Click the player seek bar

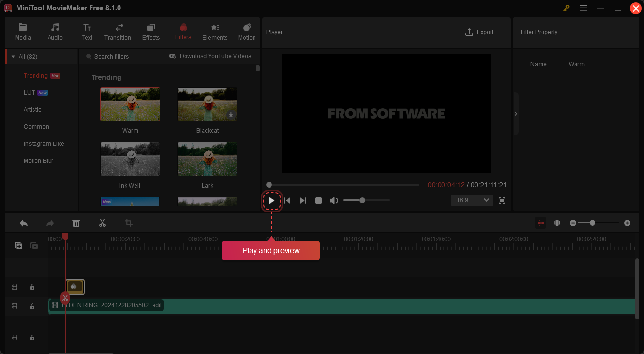(344, 185)
